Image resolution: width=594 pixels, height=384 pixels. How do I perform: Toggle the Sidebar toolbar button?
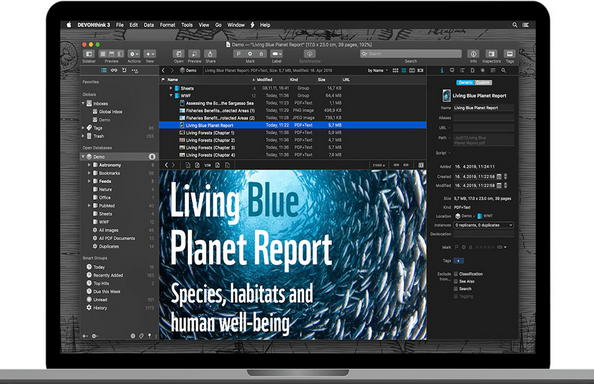click(x=89, y=54)
